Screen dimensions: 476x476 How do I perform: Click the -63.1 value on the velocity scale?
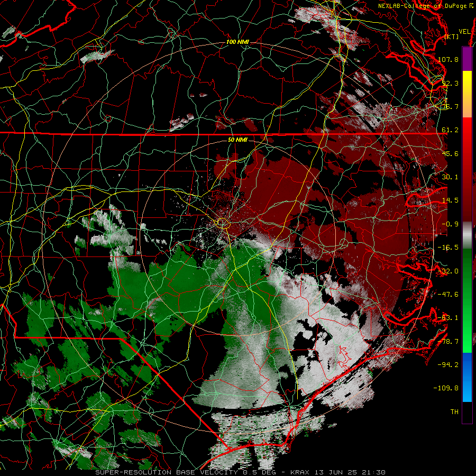(x=448, y=318)
